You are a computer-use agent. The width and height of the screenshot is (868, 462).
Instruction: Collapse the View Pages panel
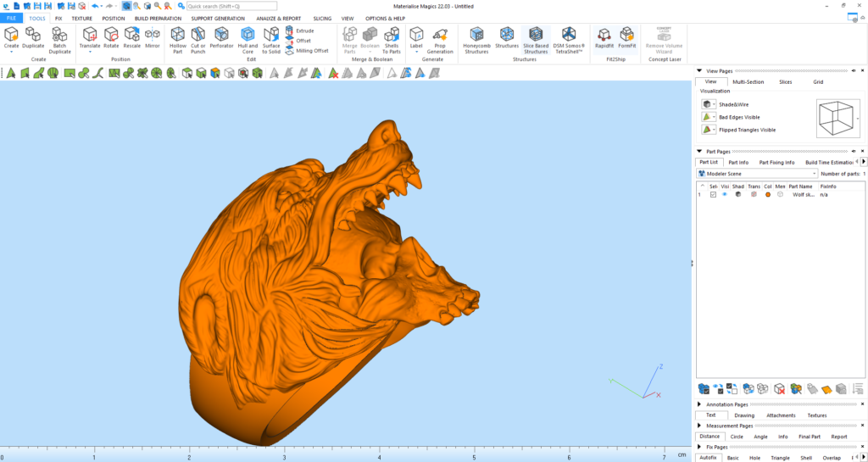click(699, 71)
